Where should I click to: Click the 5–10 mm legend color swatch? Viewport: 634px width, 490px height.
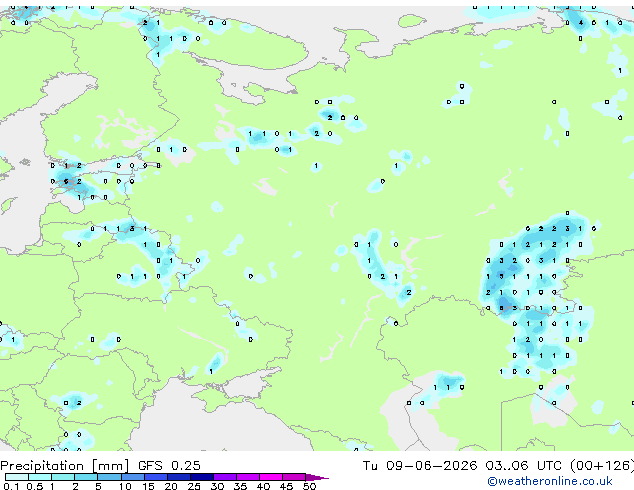point(109,477)
